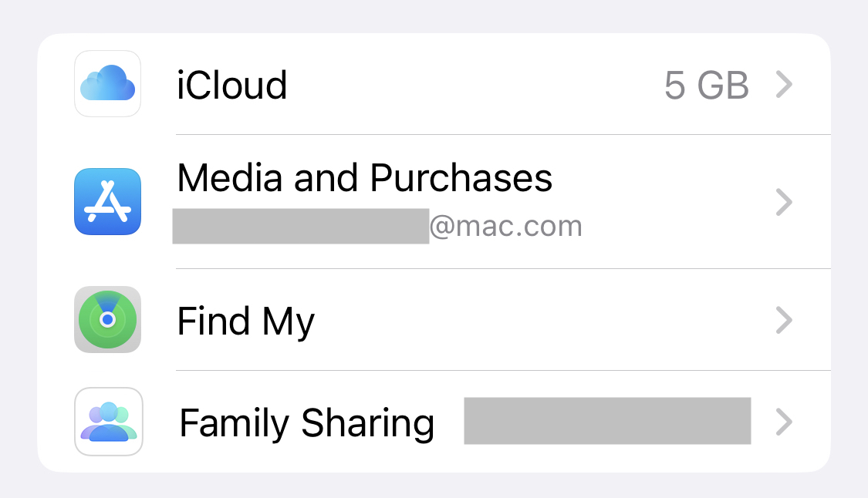Select the Find My label

pyautogui.click(x=246, y=321)
